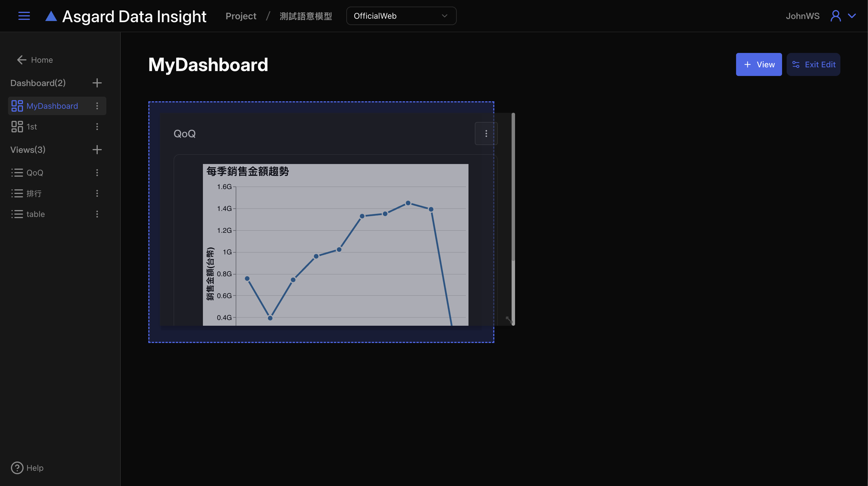
Task: Open the 排行 view
Action: coord(34,194)
